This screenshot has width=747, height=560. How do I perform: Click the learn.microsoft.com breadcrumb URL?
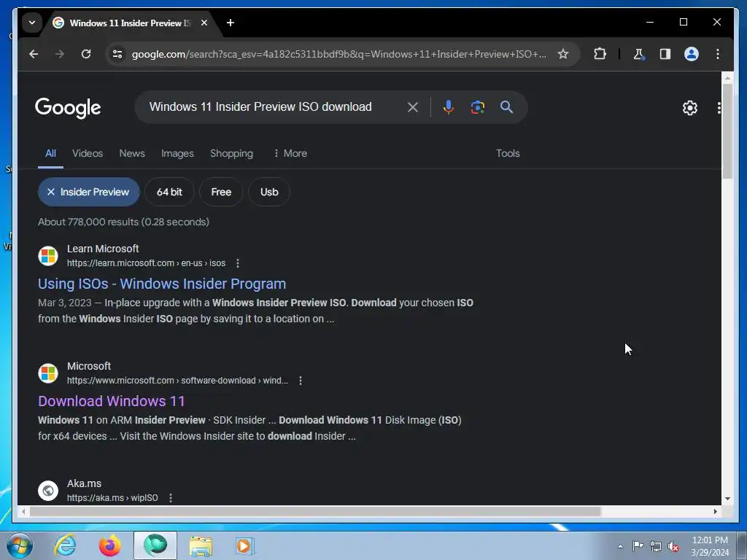coord(146,262)
